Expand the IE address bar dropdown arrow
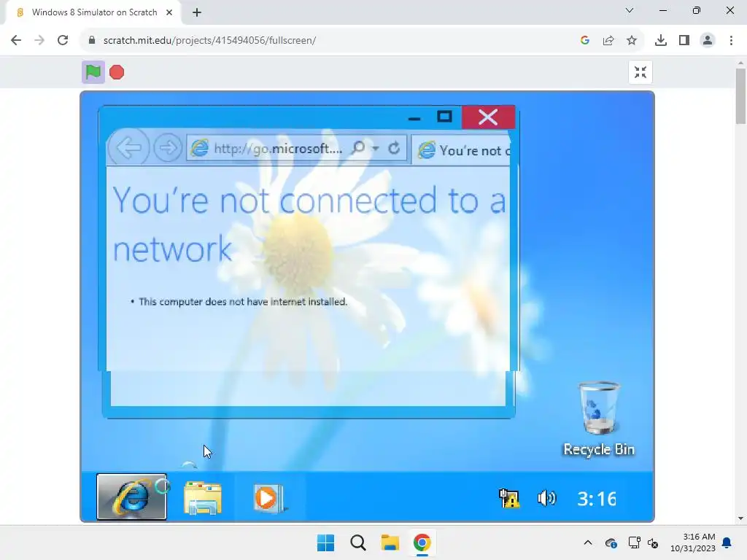The height and width of the screenshot is (560, 747). click(x=376, y=149)
